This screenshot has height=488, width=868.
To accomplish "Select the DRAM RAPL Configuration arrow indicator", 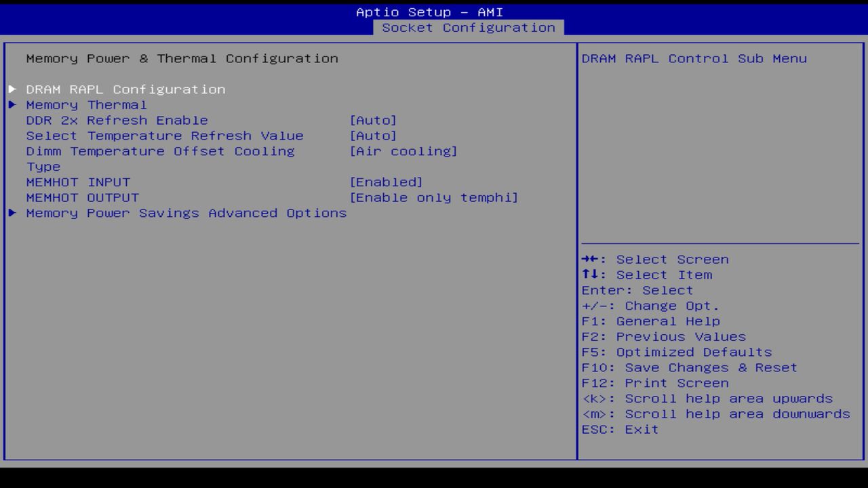I will [x=12, y=89].
